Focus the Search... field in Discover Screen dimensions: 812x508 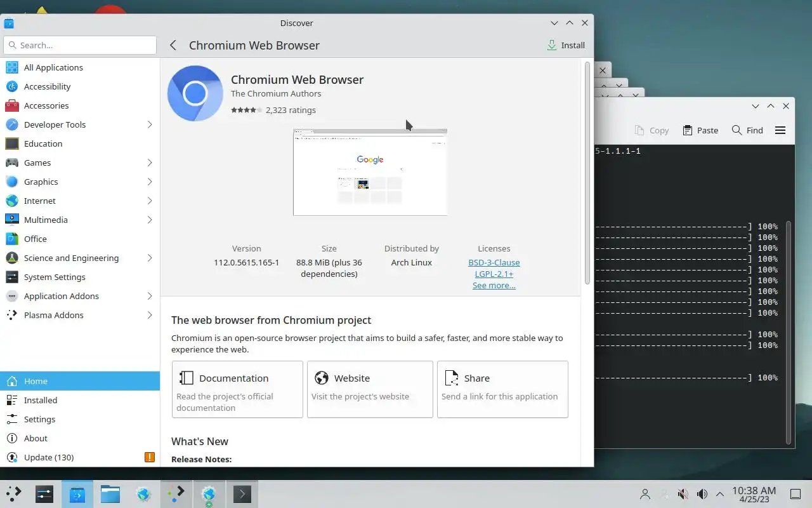click(x=80, y=45)
